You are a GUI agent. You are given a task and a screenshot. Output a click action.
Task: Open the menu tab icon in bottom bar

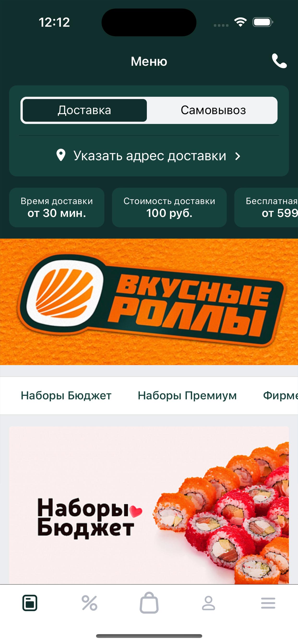30,603
